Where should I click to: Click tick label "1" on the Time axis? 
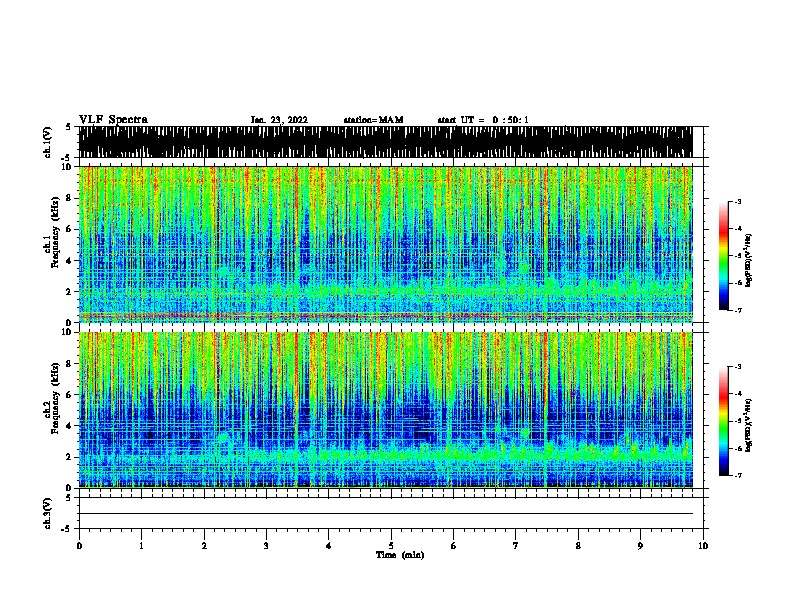pos(141,545)
